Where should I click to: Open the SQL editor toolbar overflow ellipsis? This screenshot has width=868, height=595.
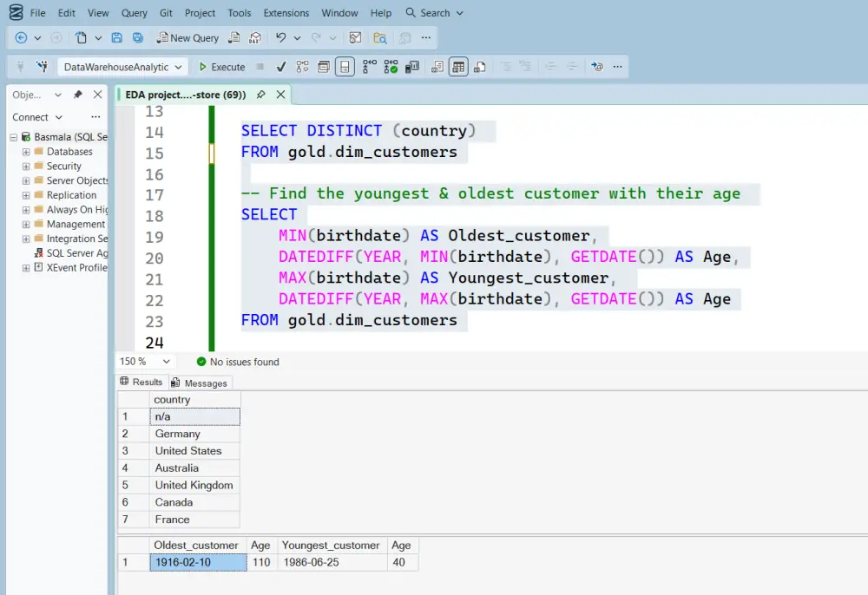tap(618, 67)
